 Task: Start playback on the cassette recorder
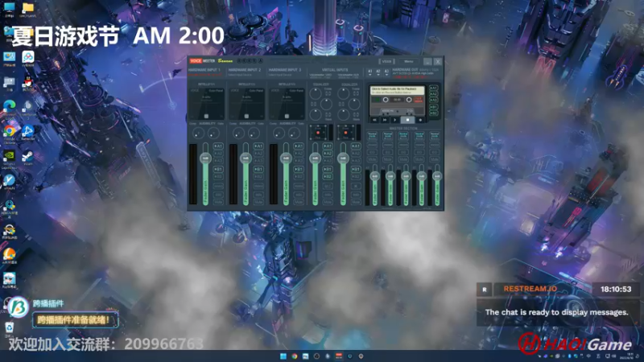point(395,120)
